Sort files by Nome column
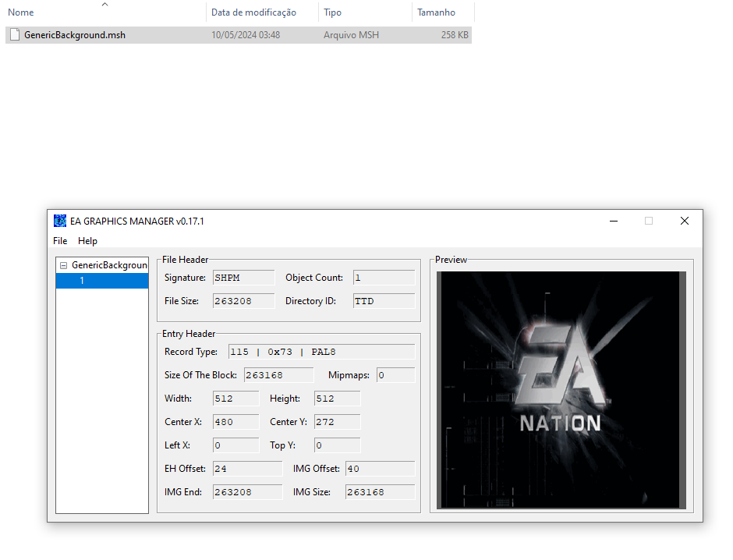Viewport: 733px width, 560px height. point(21,12)
